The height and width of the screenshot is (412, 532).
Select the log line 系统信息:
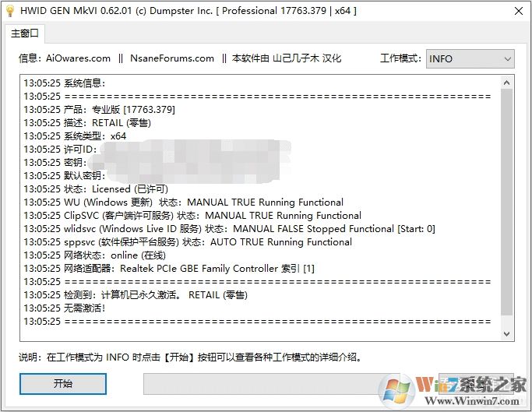[x=65, y=83]
